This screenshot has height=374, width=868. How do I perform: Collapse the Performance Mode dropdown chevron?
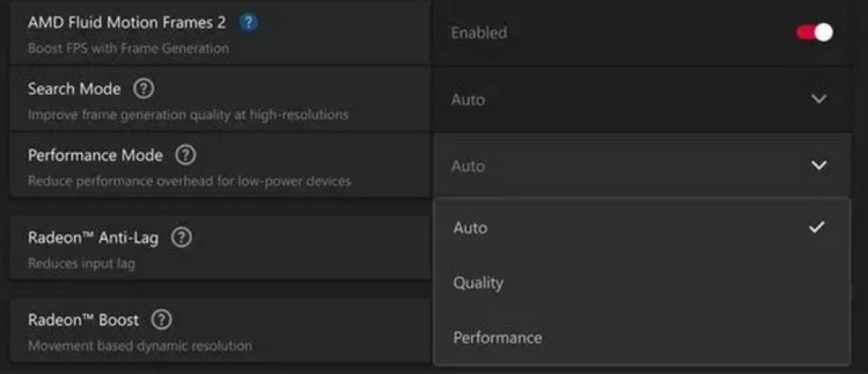(x=818, y=166)
